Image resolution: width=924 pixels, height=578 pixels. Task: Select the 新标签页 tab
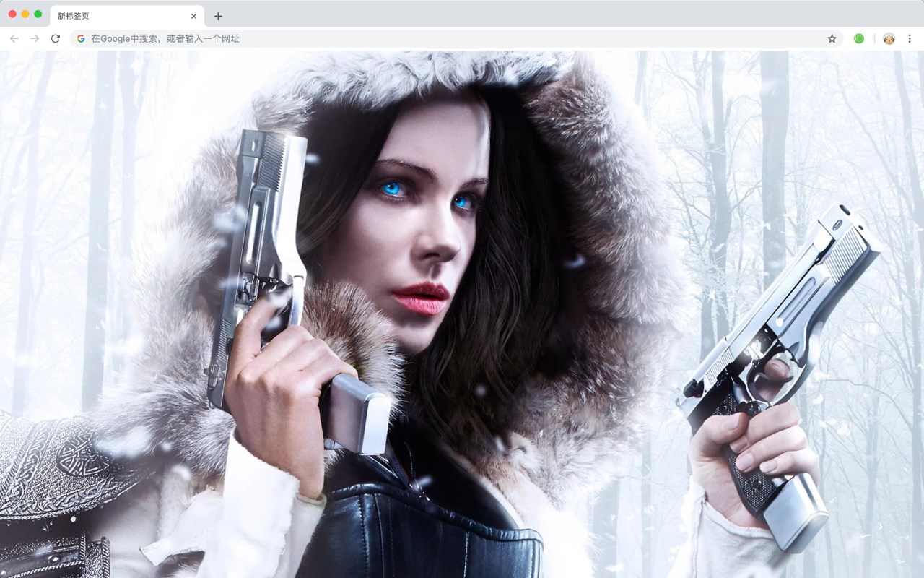127,16
